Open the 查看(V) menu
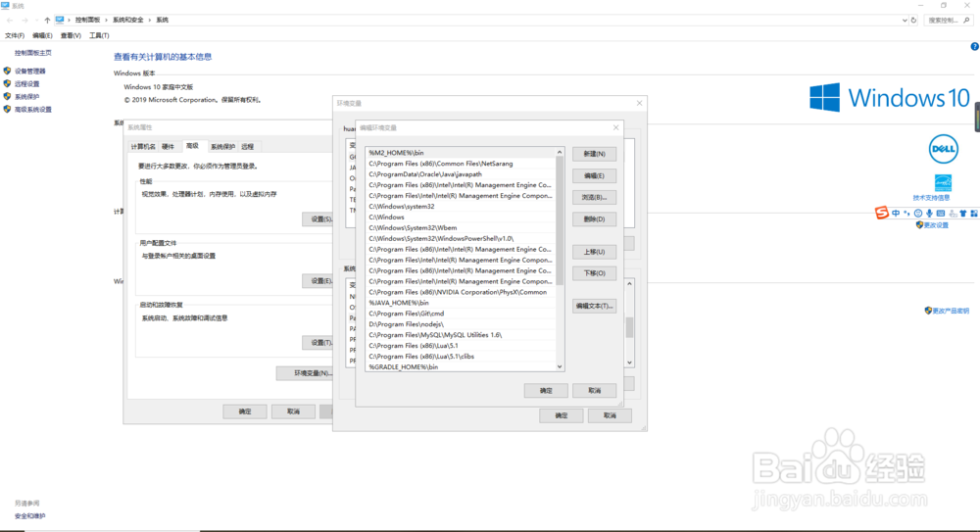The image size is (980, 532). click(71, 35)
